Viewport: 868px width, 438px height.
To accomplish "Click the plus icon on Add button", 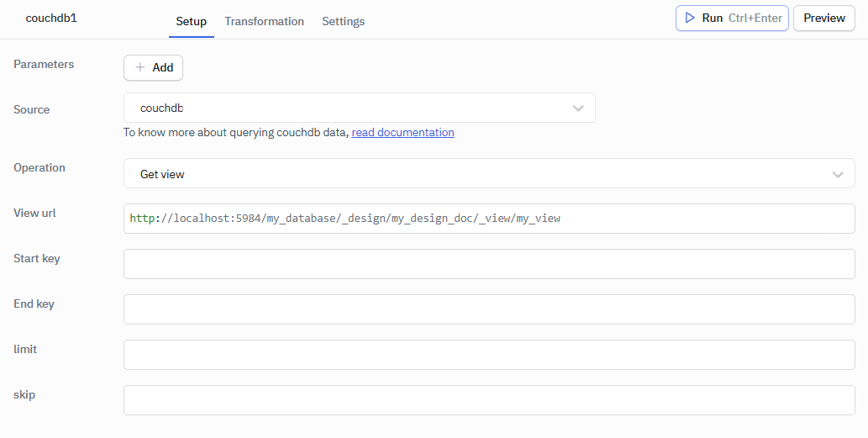I will click(140, 67).
